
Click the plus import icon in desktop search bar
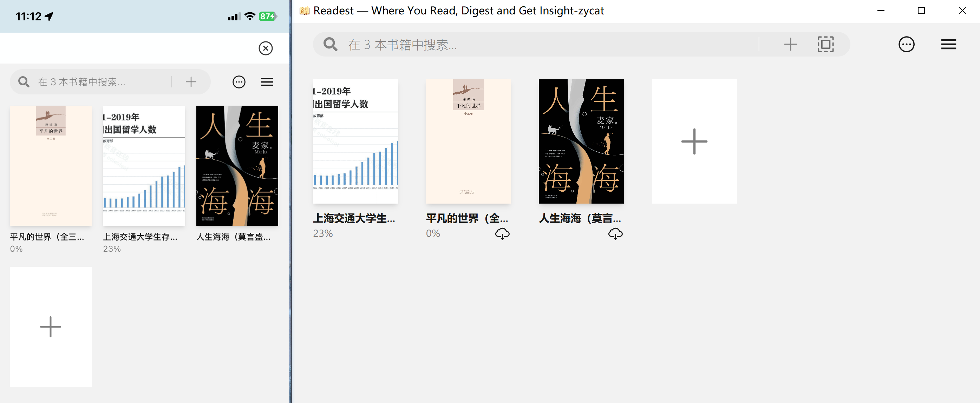(x=790, y=45)
